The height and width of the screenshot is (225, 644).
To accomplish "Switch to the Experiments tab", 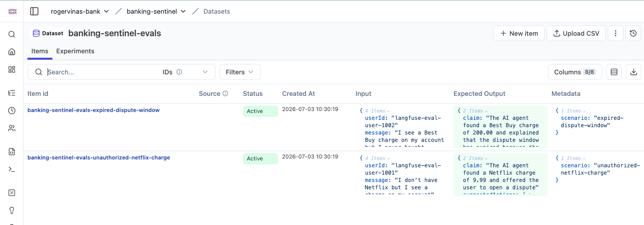I will [75, 51].
